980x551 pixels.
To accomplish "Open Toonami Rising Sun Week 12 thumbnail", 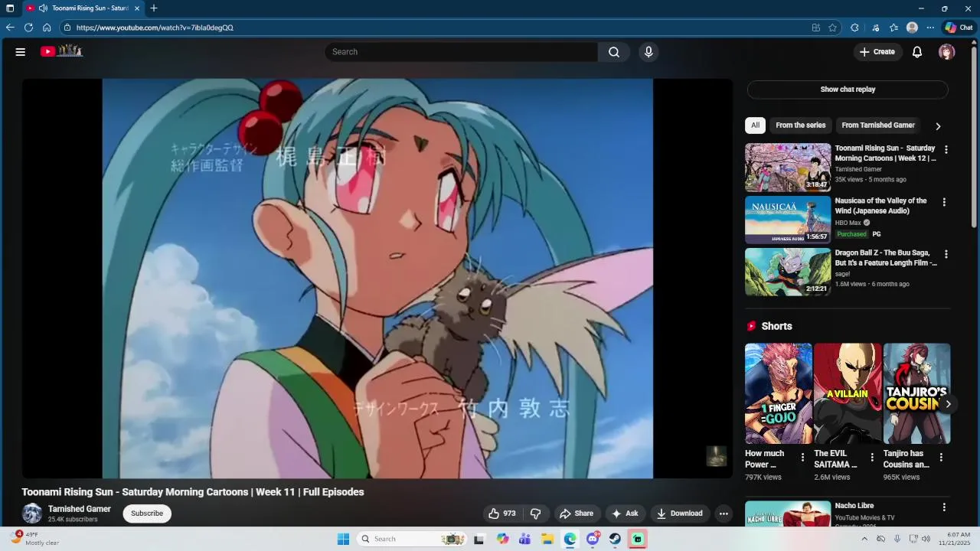I will coord(788,168).
